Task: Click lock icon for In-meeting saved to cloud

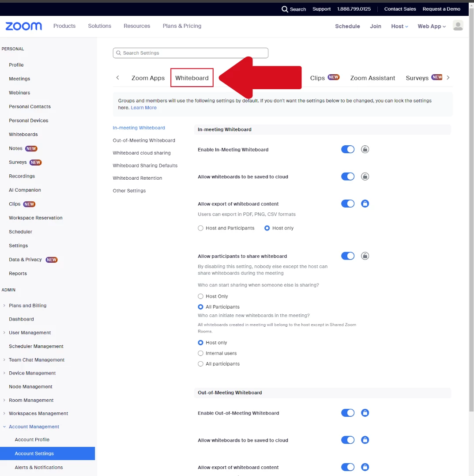Action: pyautogui.click(x=365, y=176)
